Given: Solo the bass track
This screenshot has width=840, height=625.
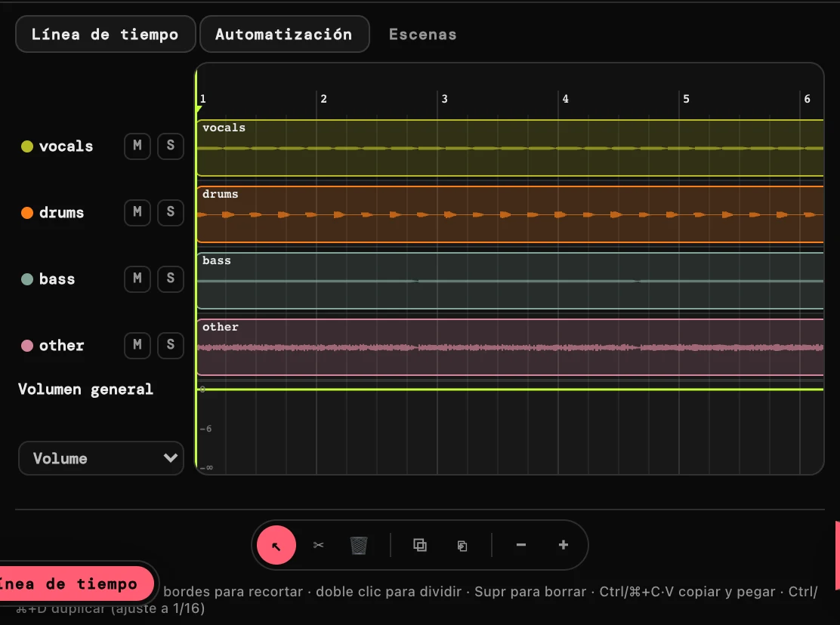Looking at the screenshot, I should coord(171,279).
